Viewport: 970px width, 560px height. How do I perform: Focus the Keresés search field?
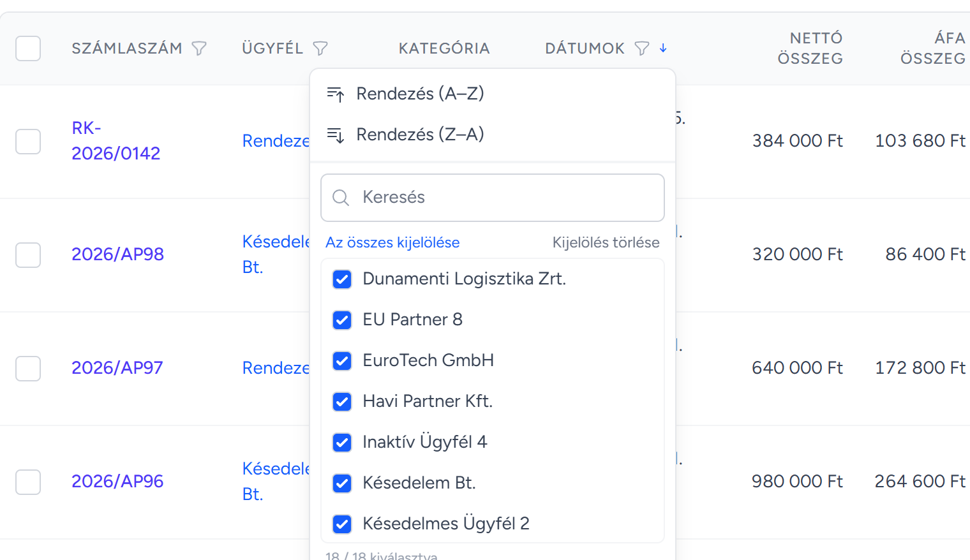pos(493,198)
